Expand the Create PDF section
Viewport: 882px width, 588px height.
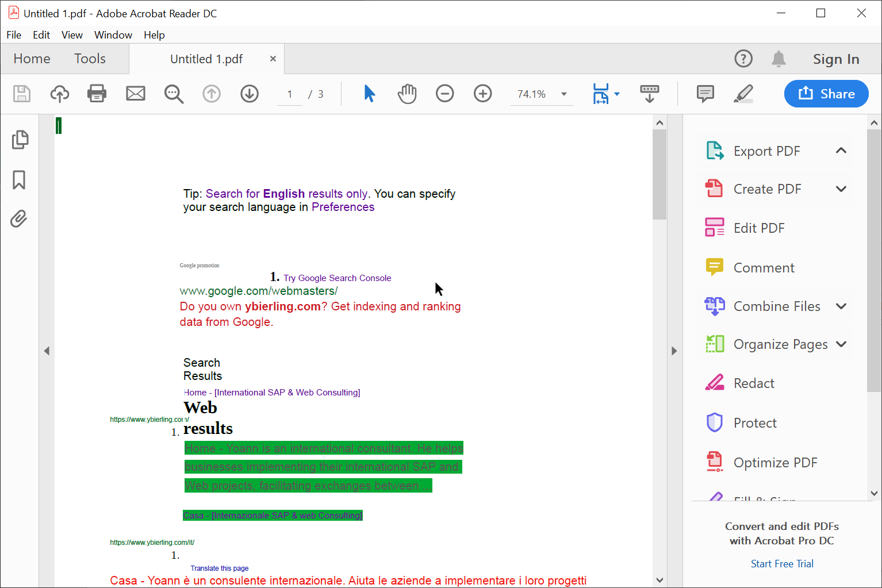tap(841, 189)
